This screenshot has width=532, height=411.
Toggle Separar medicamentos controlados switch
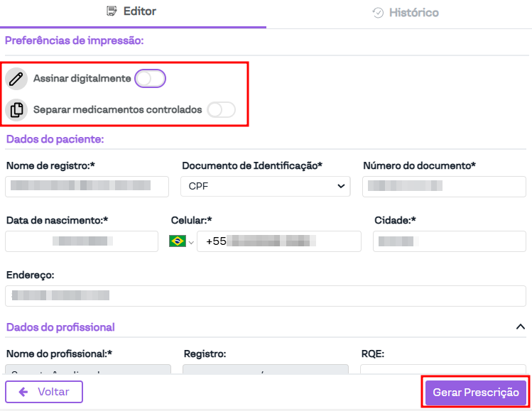[x=221, y=110]
